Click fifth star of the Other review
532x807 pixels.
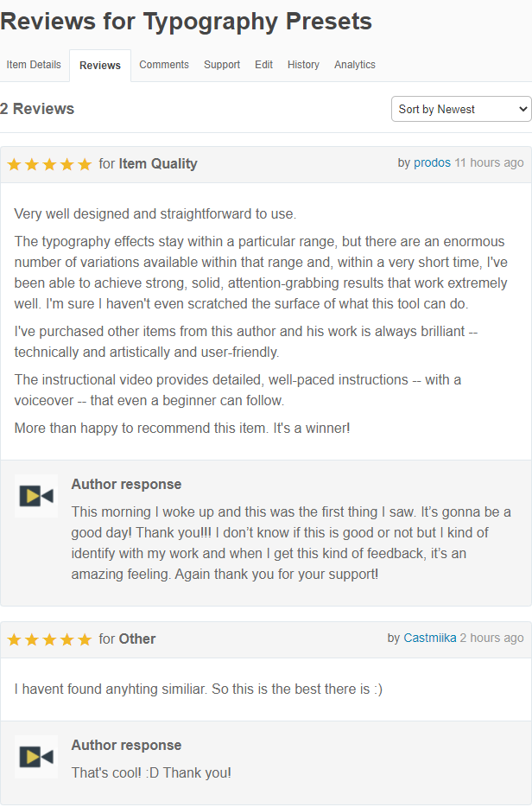coord(85,639)
